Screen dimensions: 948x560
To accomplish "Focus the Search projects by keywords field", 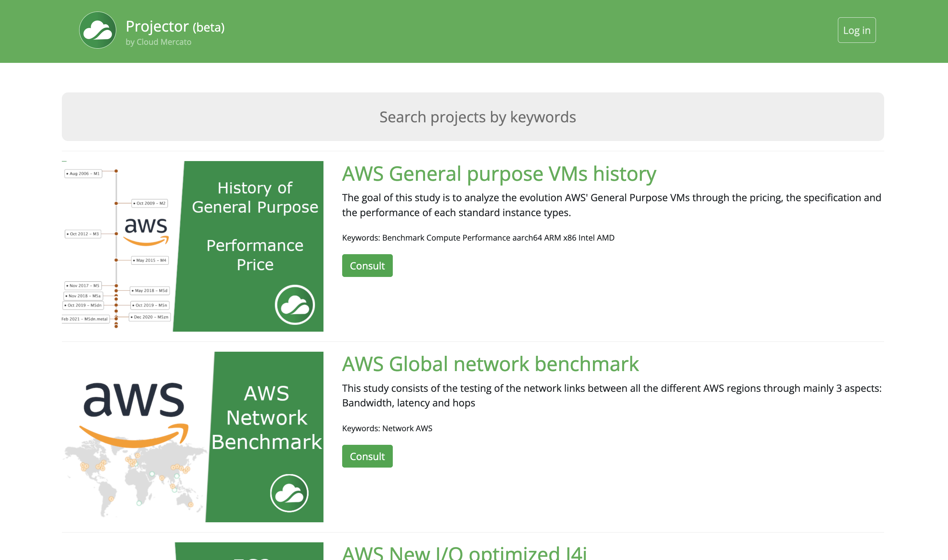I will coord(473,117).
